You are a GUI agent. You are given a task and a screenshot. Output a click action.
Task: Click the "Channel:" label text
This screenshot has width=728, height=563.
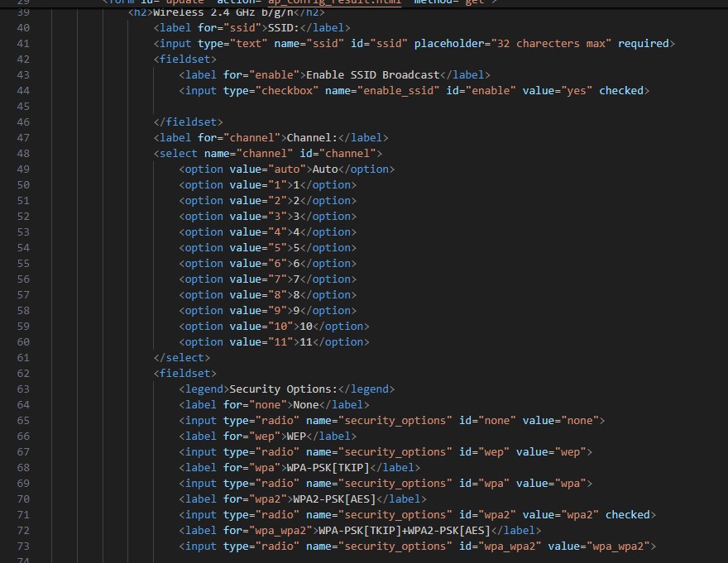point(312,138)
